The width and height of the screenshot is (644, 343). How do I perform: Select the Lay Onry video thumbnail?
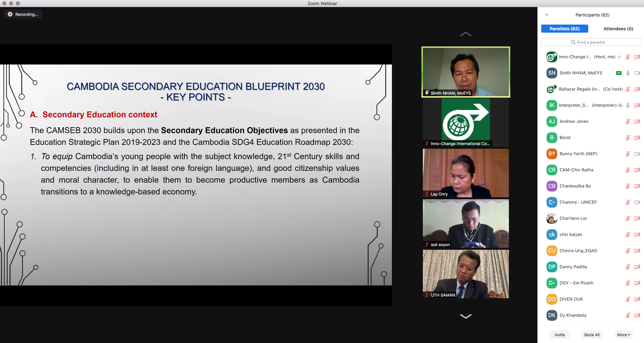466,173
